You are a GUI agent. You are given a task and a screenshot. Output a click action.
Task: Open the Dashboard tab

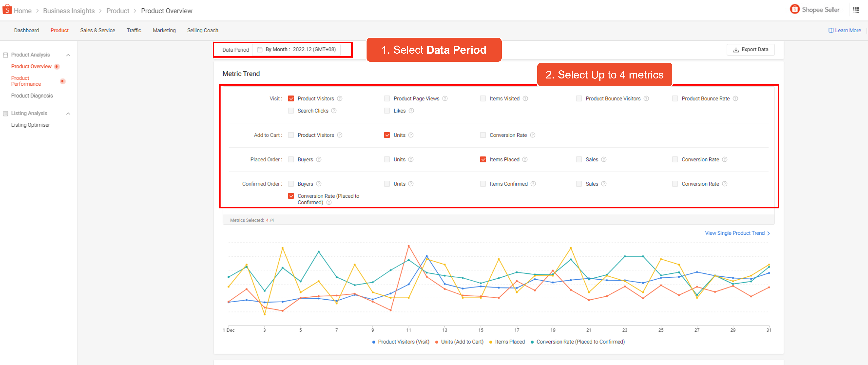coord(26,30)
